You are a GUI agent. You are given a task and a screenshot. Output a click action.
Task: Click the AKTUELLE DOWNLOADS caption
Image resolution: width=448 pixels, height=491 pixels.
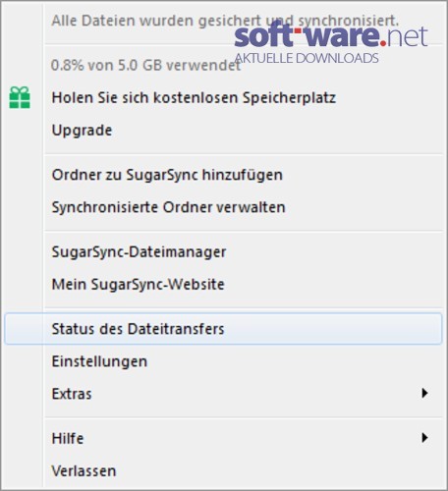pos(307,58)
